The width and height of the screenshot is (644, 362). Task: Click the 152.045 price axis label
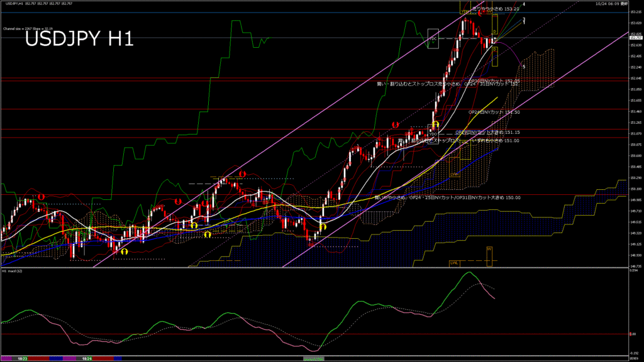click(635, 78)
